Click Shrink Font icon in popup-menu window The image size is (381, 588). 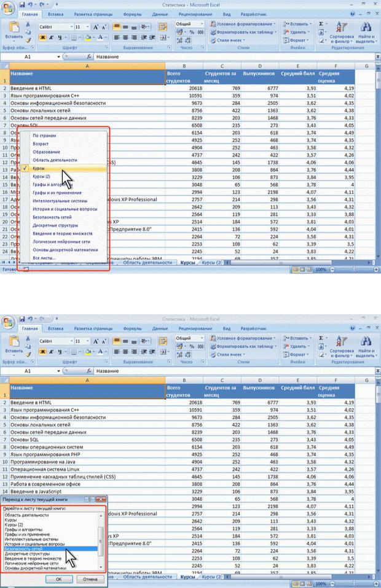(x=104, y=27)
